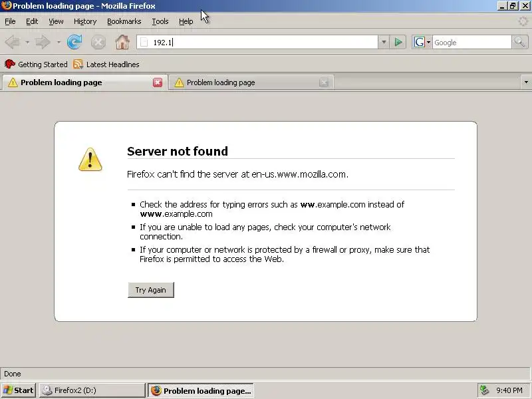Click the Stop loading icon
The width and height of the screenshot is (532, 399).
coord(98,43)
